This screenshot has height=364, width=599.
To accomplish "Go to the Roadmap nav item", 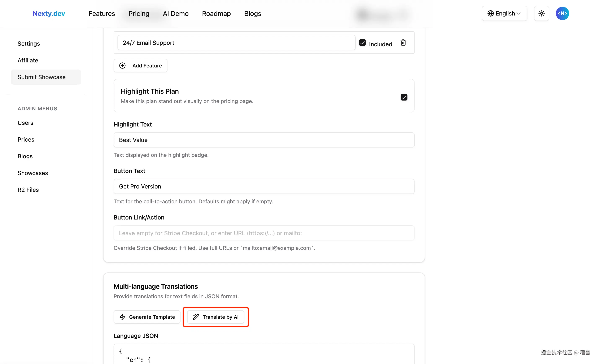I will pyautogui.click(x=216, y=14).
